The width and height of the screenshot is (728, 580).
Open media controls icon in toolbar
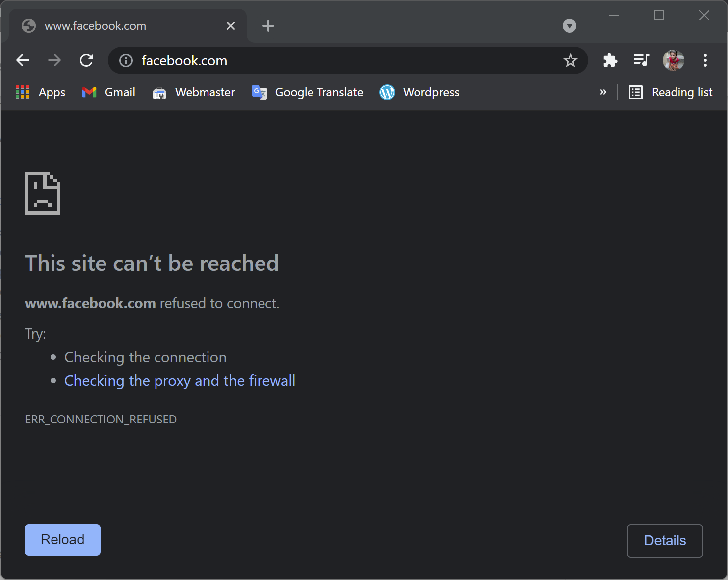pos(642,60)
